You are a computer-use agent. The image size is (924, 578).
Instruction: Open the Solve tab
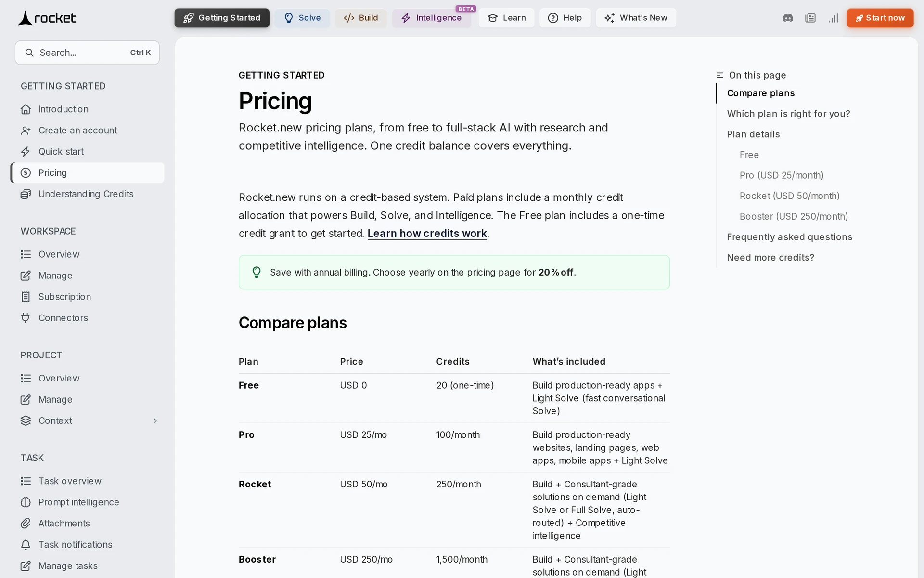tap(302, 18)
